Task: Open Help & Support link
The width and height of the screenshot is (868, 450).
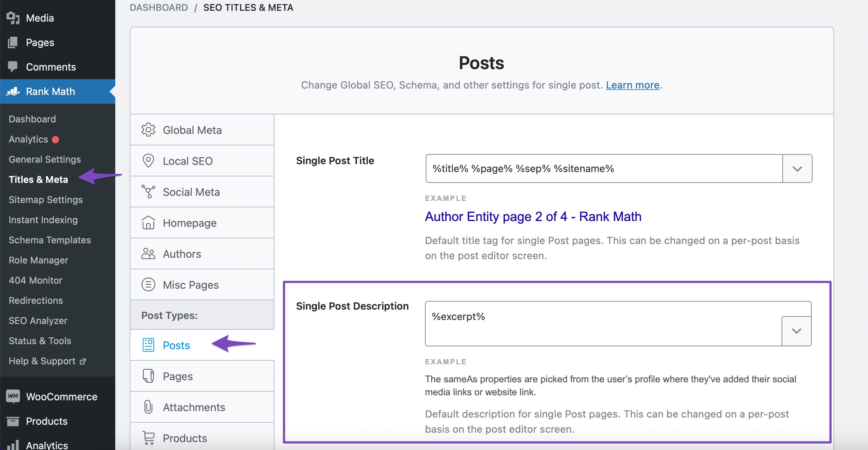Action: (47, 361)
